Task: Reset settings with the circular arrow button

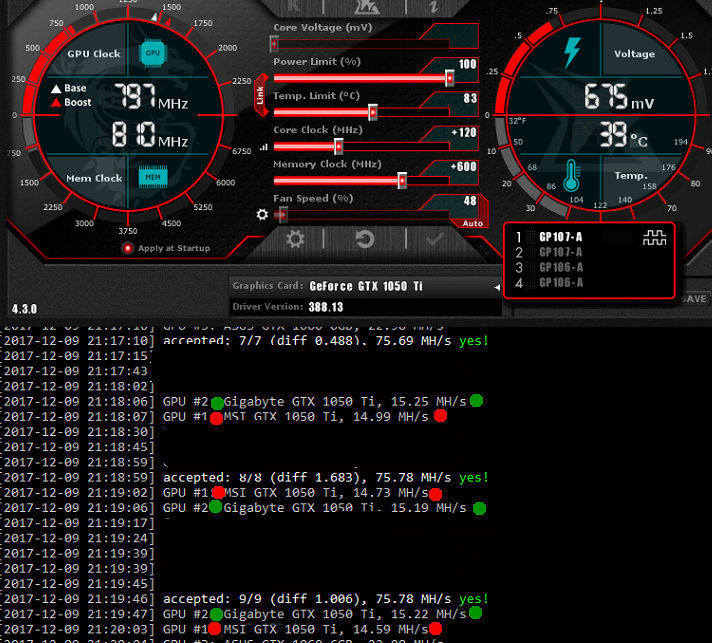Action: click(x=365, y=239)
